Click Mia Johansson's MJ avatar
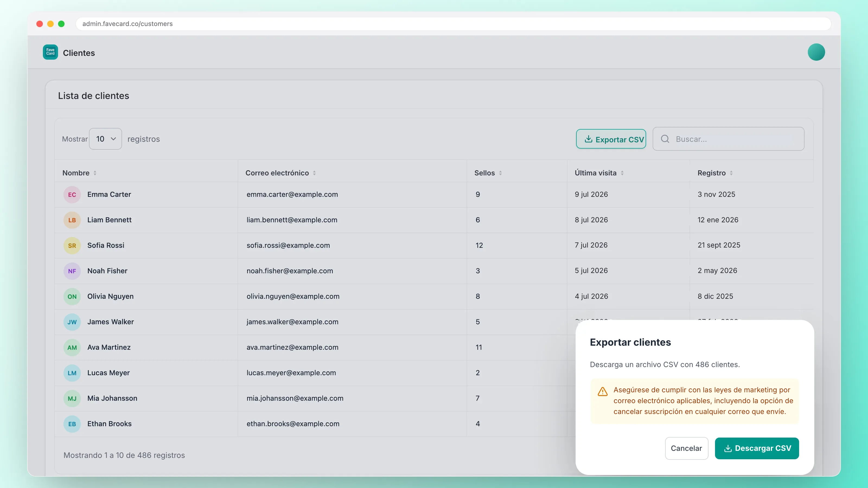The height and width of the screenshot is (488, 868). 72,399
